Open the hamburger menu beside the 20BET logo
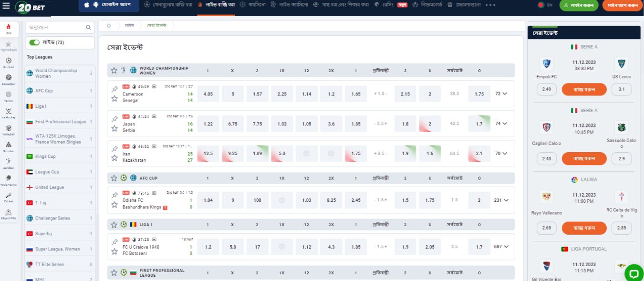Screen dimensions: 644x281 point(6,7)
